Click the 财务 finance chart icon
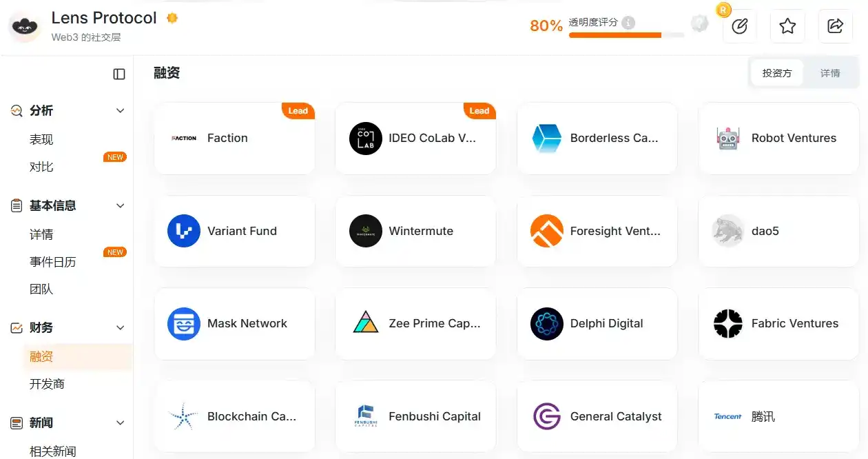Image resolution: width=868 pixels, height=459 pixels. (16, 327)
